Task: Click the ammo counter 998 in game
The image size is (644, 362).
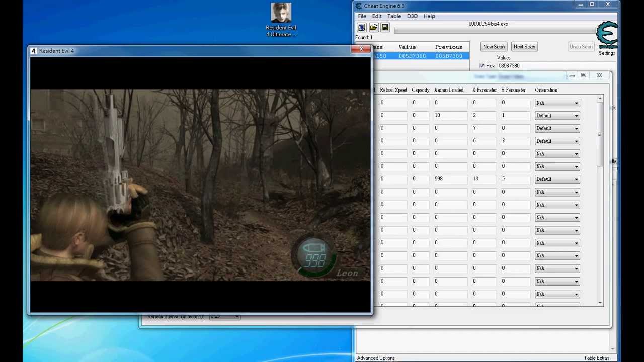Action: coord(315,260)
